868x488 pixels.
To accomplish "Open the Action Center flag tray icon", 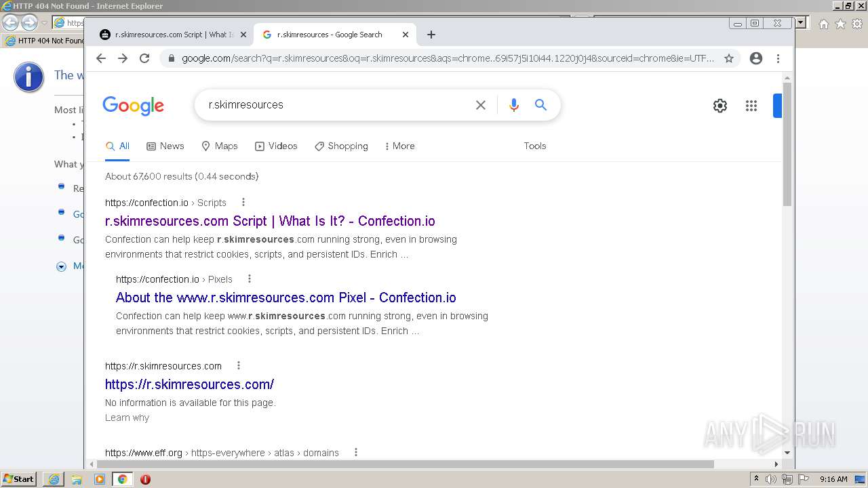I will (x=803, y=479).
